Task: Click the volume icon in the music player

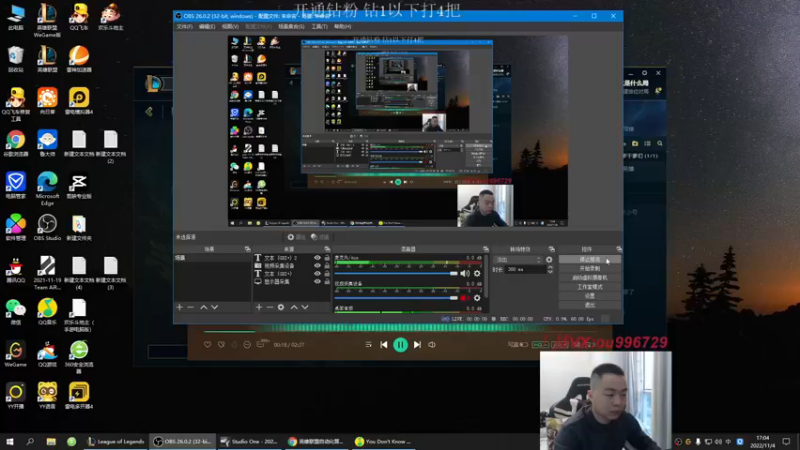Action: coord(432,345)
